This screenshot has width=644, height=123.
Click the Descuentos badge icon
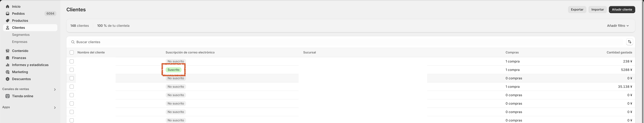[8, 79]
